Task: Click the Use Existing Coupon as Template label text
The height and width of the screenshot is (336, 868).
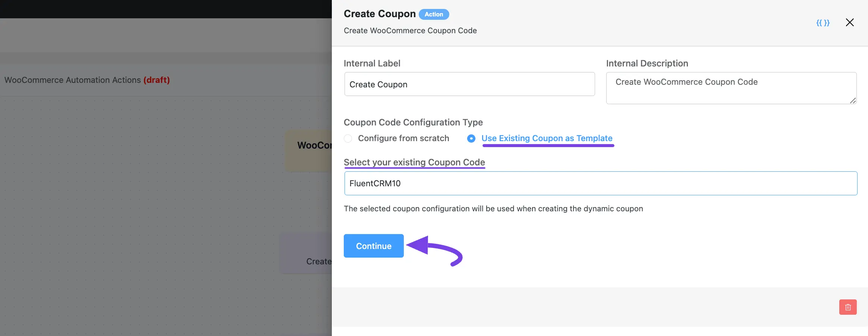Action: click(547, 138)
